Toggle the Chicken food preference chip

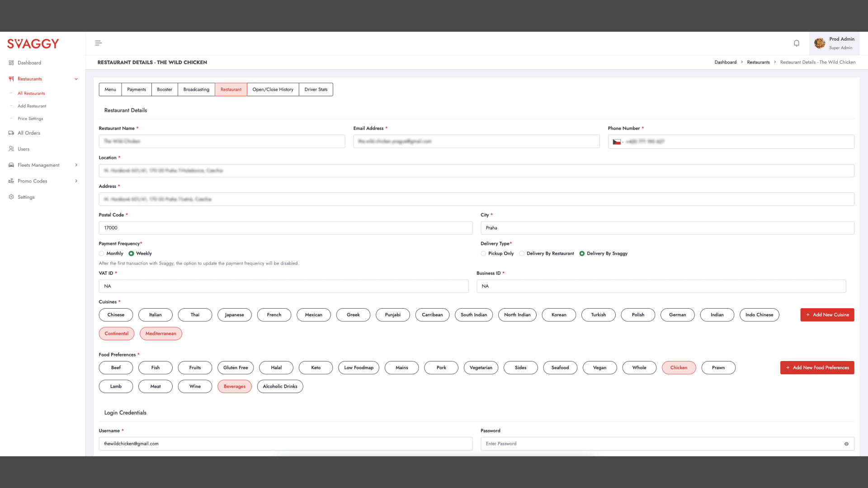coord(679,368)
